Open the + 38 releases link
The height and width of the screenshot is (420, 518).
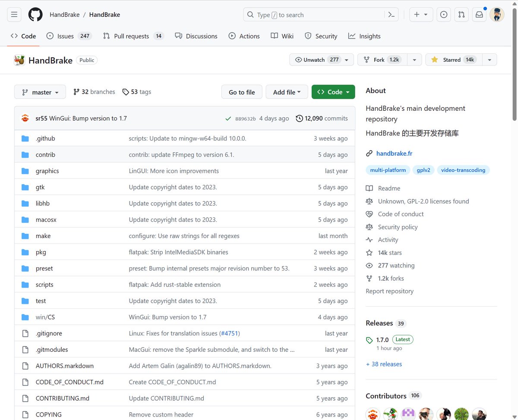tap(384, 364)
